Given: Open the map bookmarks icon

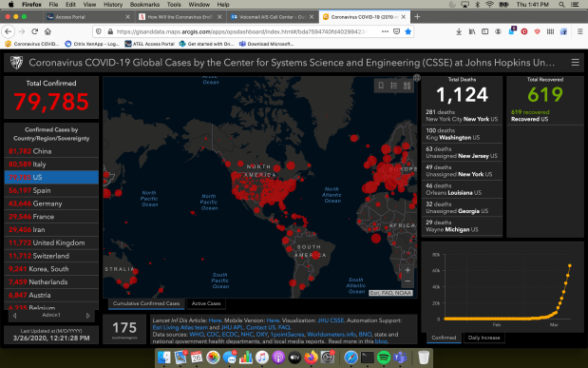Looking at the screenshot, I should tap(381, 86).
